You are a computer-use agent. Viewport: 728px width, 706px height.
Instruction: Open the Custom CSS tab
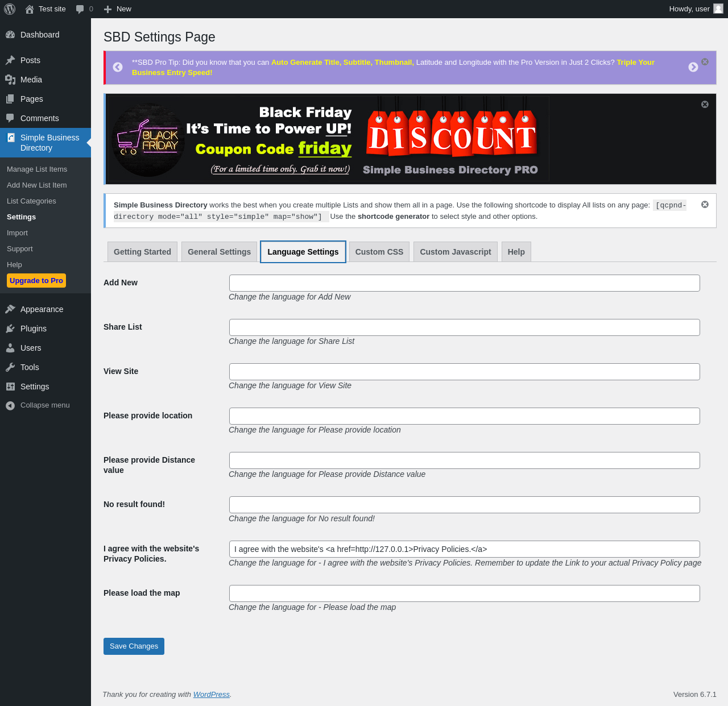coord(379,252)
